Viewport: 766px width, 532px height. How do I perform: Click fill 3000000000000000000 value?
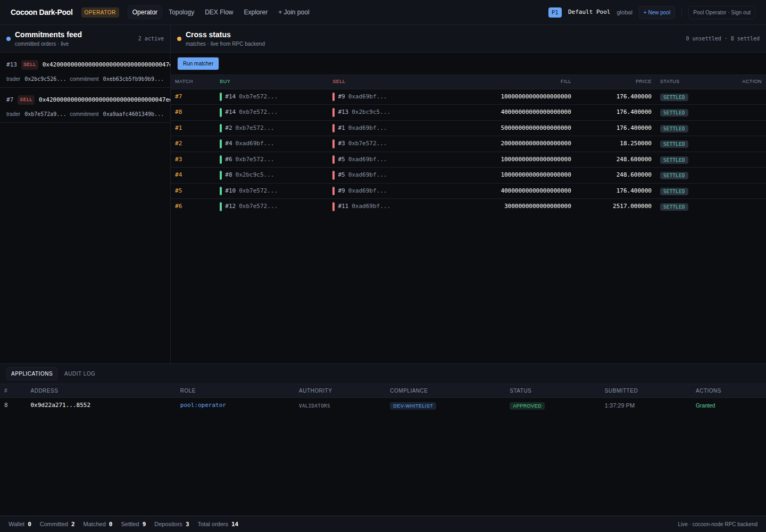[538, 206]
